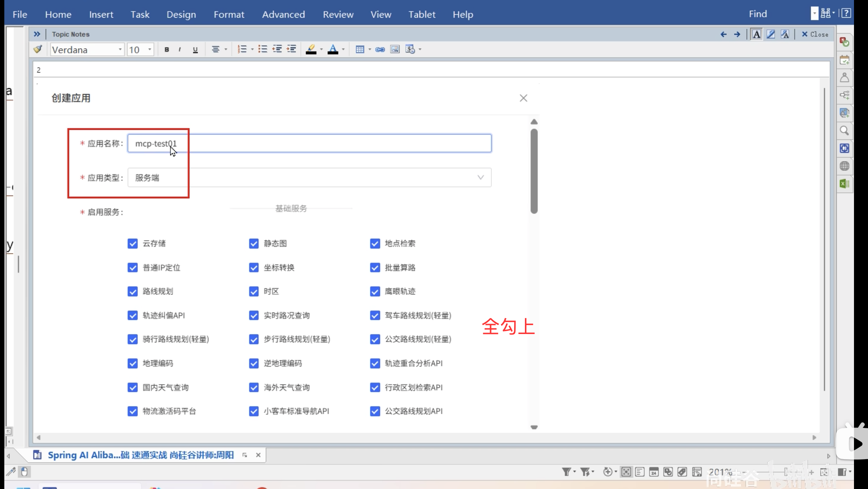868x489 pixels.
Task: Open the Review menu
Action: pyautogui.click(x=338, y=14)
